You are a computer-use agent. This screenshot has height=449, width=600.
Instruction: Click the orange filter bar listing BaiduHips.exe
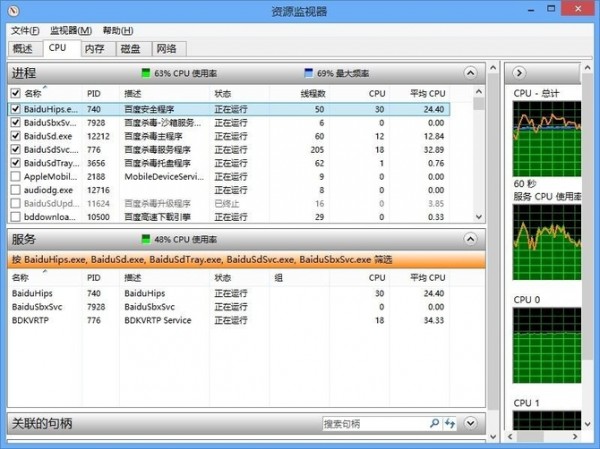click(246, 260)
